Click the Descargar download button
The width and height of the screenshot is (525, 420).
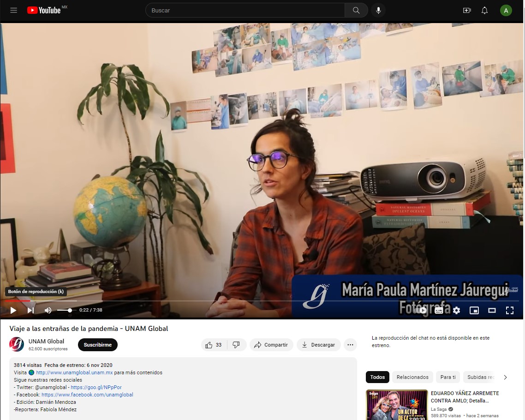tap(318, 345)
